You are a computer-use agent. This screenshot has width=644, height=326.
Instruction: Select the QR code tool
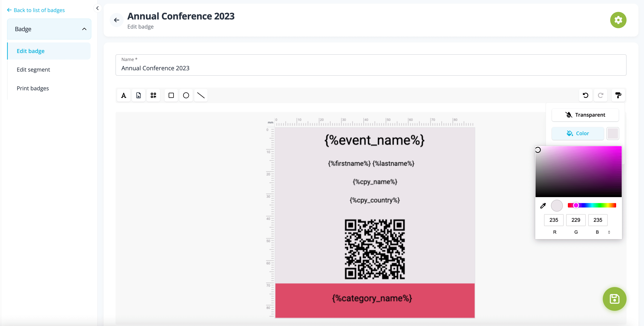tap(153, 95)
